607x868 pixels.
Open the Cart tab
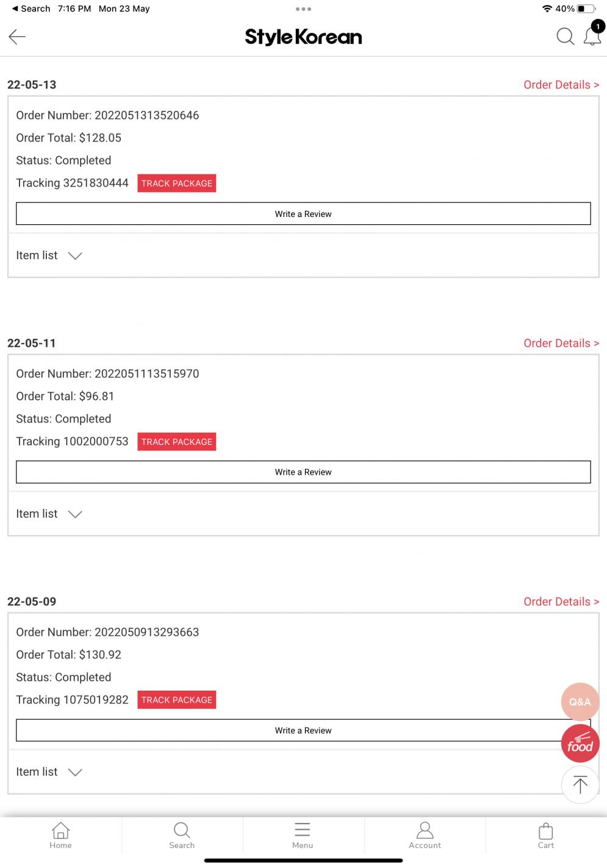pyautogui.click(x=546, y=835)
